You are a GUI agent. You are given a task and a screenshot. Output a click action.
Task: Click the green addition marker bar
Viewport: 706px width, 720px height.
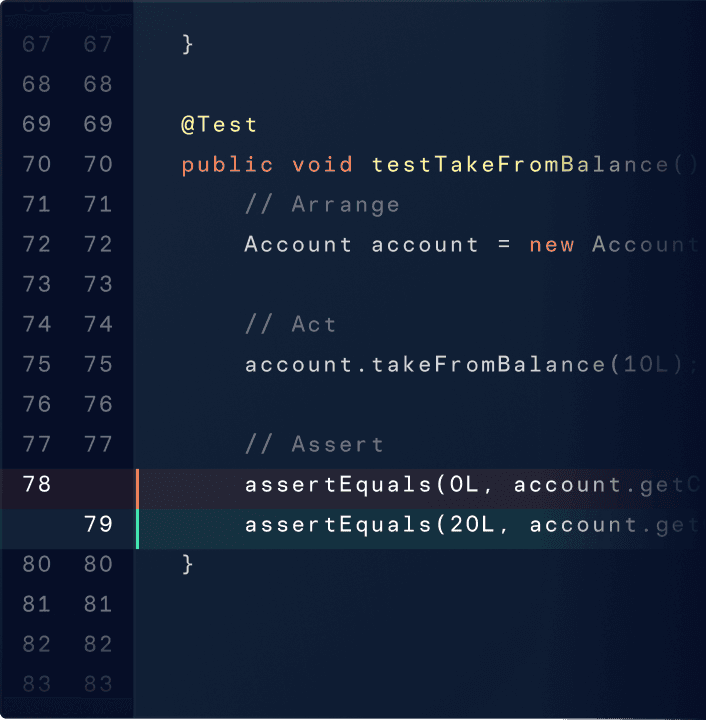point(136,525)
